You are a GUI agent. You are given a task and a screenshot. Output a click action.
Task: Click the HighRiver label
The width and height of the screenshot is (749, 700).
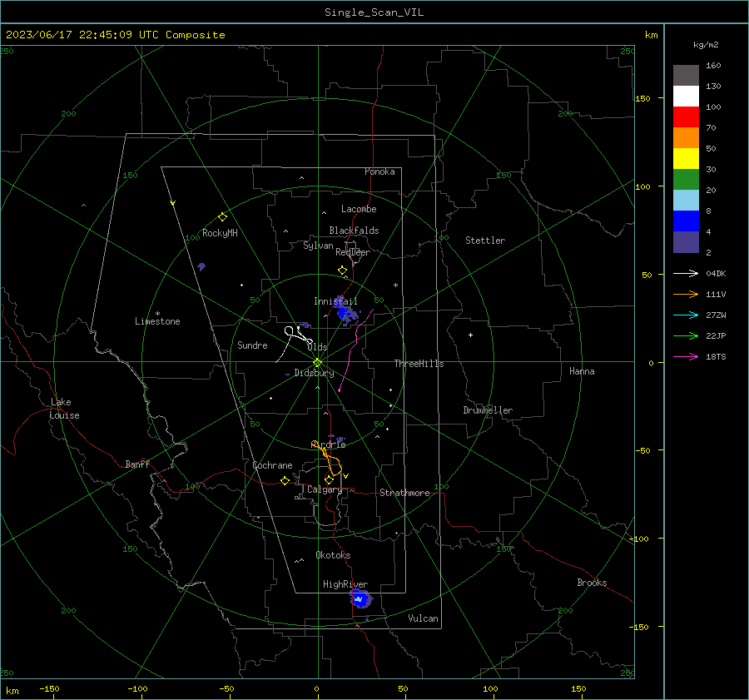(345, 584)
